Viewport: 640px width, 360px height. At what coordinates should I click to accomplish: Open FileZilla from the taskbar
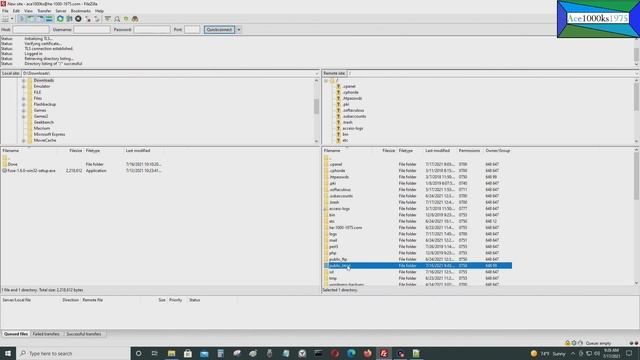click(x=384, y=353)
